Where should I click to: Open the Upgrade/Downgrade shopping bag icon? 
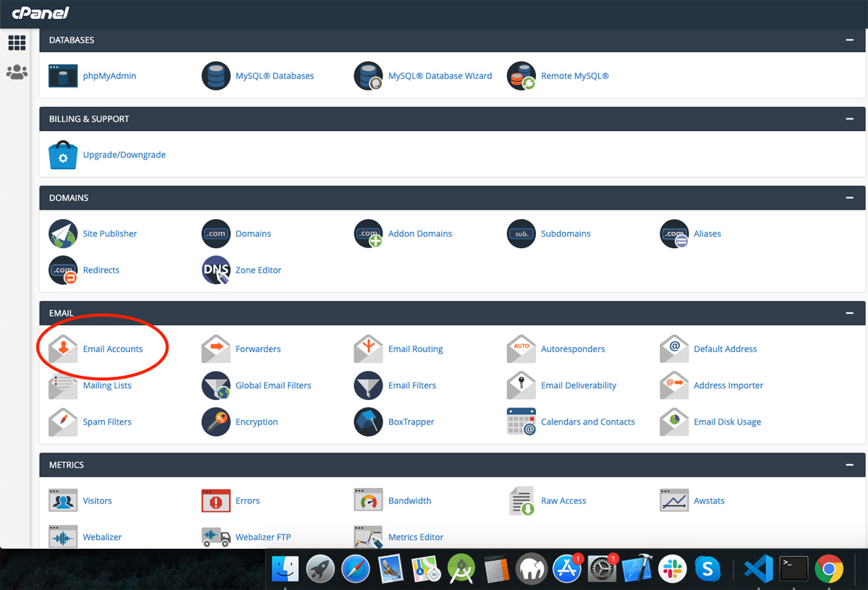(63, 155)
